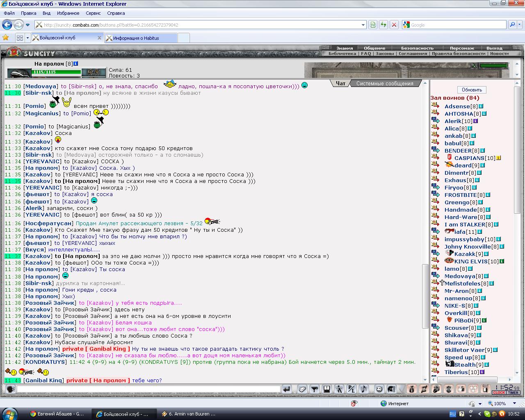
Task: Click the EXIT door icon
Action: (486, 389)
